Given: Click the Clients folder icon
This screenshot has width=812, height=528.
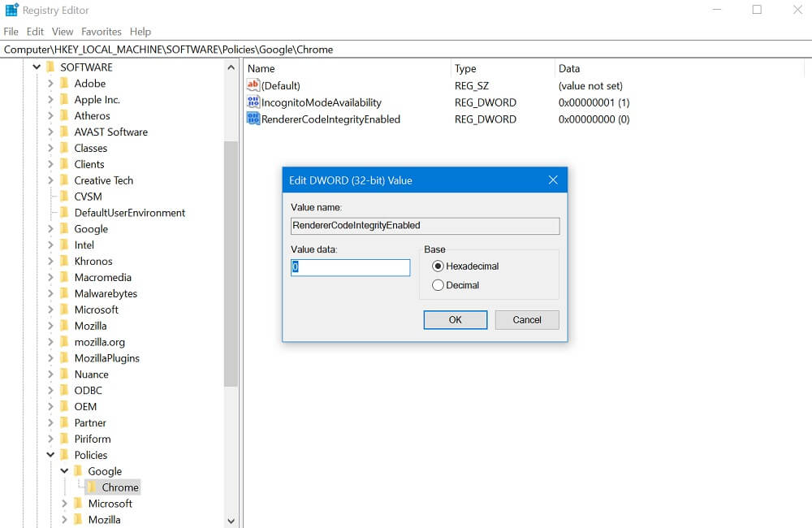Looking at the screenshot, I should [65, 164].
